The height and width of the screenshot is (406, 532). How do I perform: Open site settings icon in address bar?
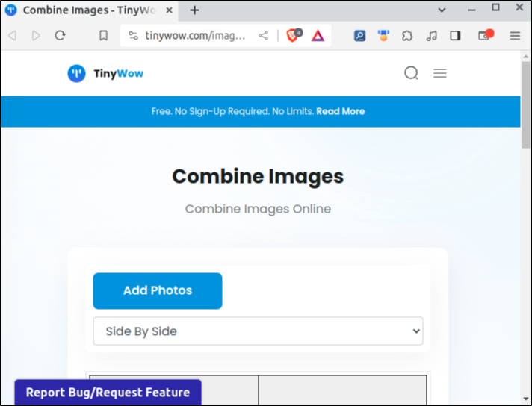point(133,35)
